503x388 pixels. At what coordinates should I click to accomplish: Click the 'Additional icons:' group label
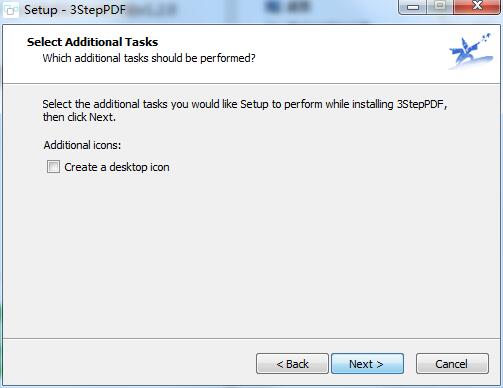click(82, 145)
